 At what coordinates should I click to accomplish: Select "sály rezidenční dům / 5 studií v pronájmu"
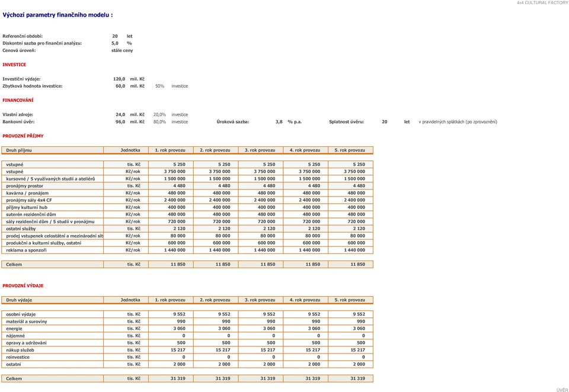(50, 221)
